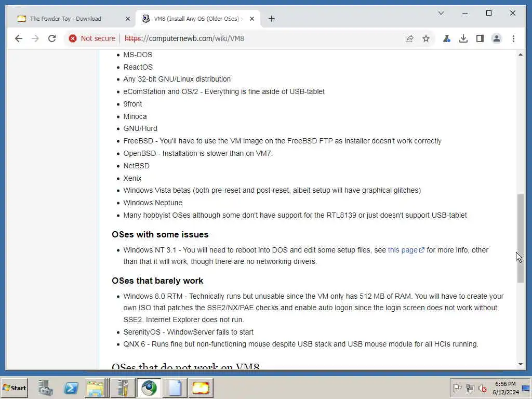Click the address bar URL
This screenshot has width=532, height=399.
[184, 38]
